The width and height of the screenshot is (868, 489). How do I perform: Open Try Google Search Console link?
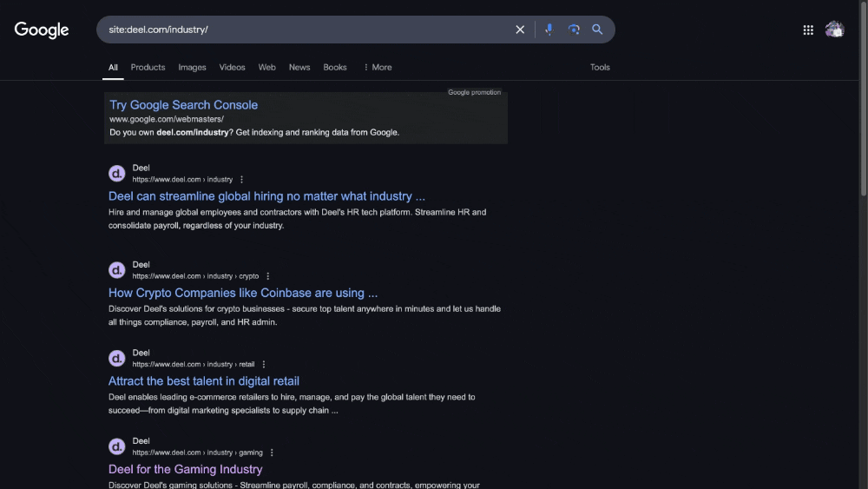(x=183, y=105)
